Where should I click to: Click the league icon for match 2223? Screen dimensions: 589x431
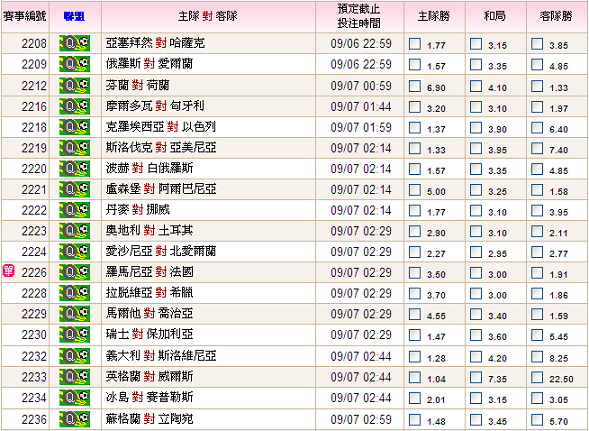pyautogui.click(x=74, y=231)
